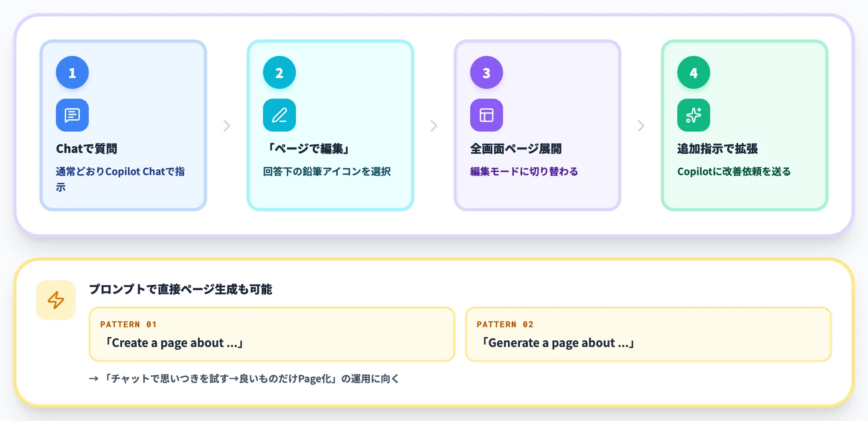
Task: Select the 「Generate a page about …」 prompt
Action: point(558,343)
